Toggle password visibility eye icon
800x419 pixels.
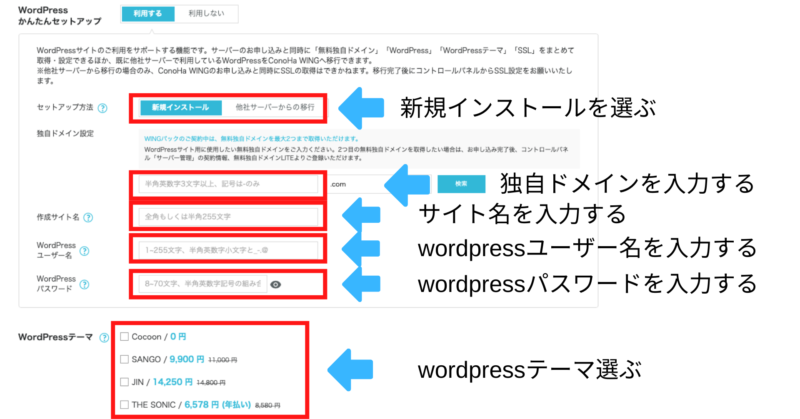click(x=276, y=285)
